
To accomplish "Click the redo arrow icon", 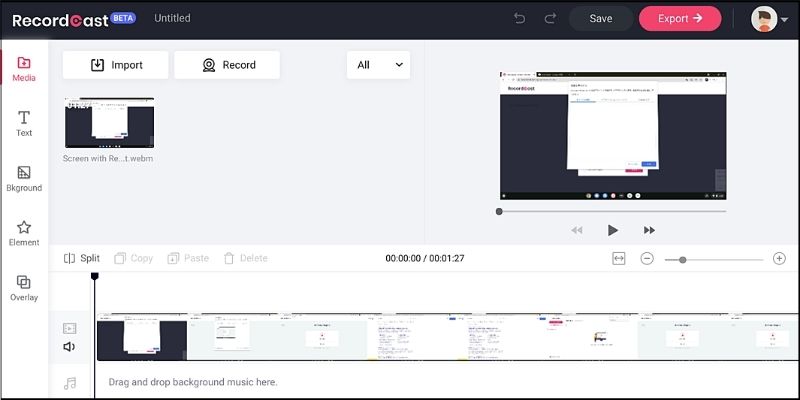I will tap(550, 19).
